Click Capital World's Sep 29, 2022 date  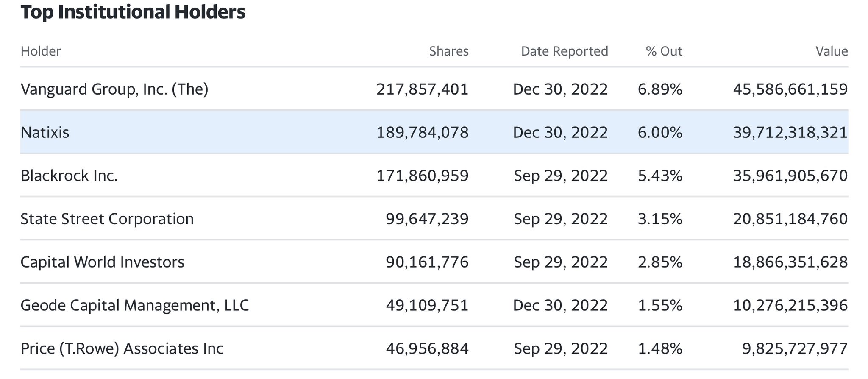point(561,262)
